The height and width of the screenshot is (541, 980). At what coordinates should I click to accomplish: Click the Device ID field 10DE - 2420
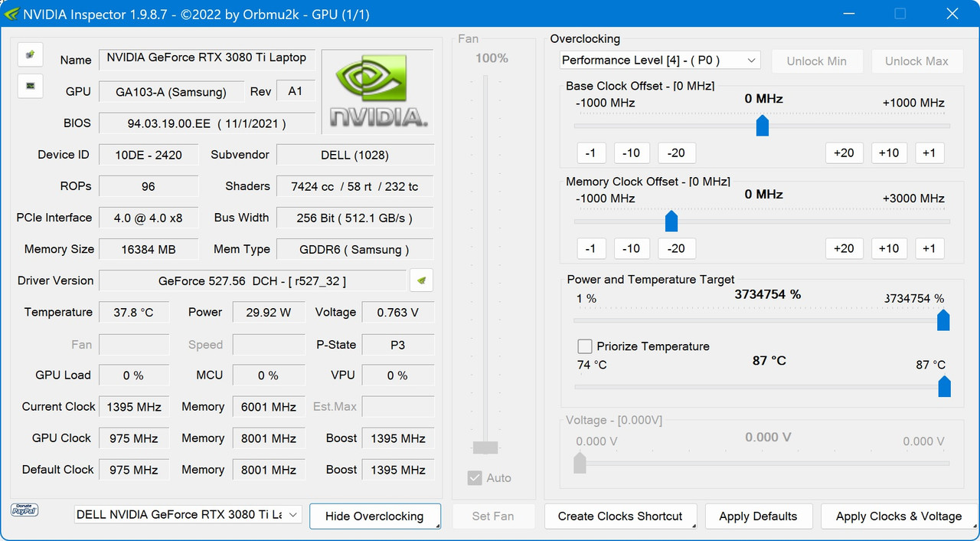point(149,155)
